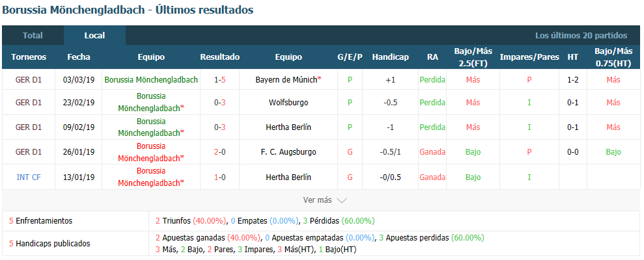644x260 pixels.
Task: Click the 2-0 result against Augsburgo
Action: point(219,152)
